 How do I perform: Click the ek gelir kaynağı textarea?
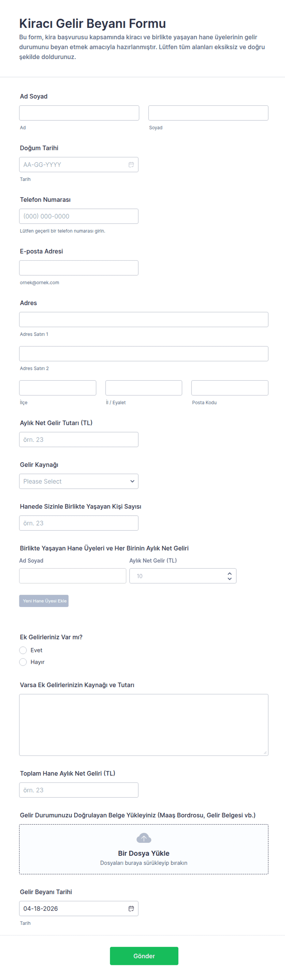(143, 724)
